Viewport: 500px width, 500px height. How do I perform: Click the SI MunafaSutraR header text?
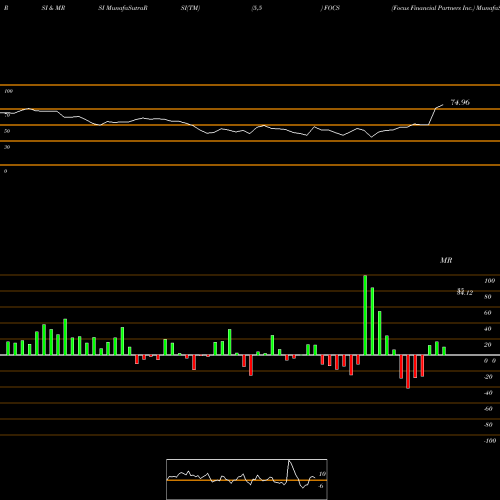pyautogui.click(x=123, y=8)
